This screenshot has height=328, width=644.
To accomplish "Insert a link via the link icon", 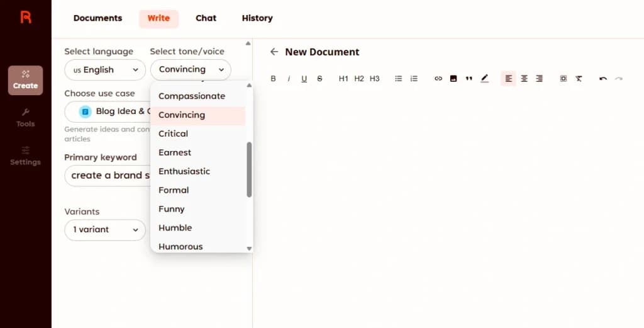I will pos(438,79).
